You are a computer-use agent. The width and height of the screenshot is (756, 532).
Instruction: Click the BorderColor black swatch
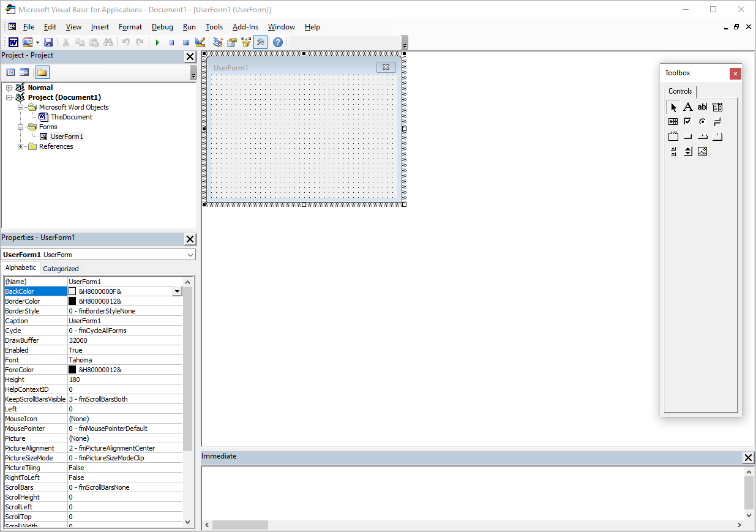coord(72,301)
